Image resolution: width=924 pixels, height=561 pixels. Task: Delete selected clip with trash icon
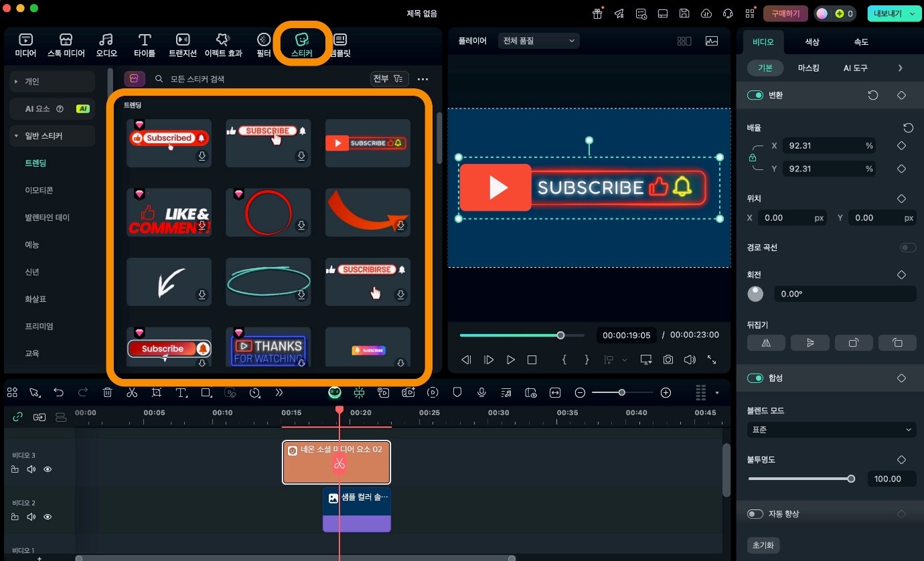tap(107, 392)
